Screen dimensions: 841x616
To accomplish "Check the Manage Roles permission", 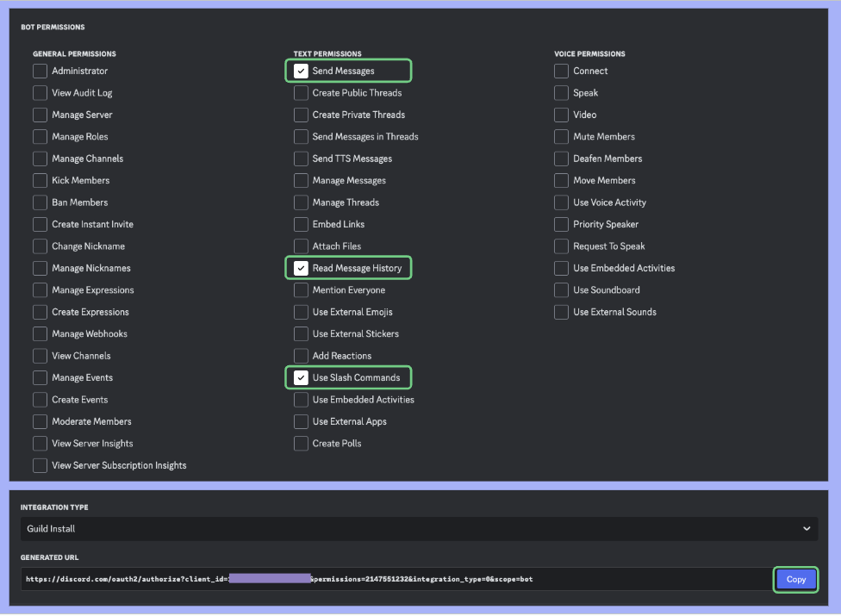I will coord(40,136).
